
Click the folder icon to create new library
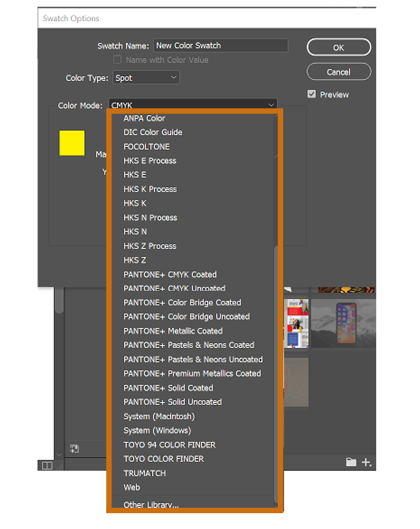coord(351,462)
